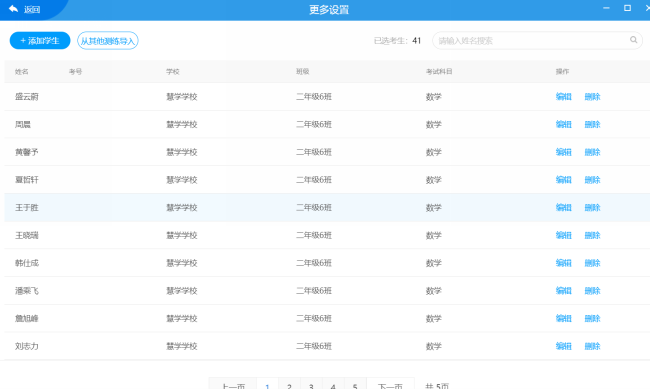650x389 pixels.
Task: Go to page 2 of students
Action: 289,385
